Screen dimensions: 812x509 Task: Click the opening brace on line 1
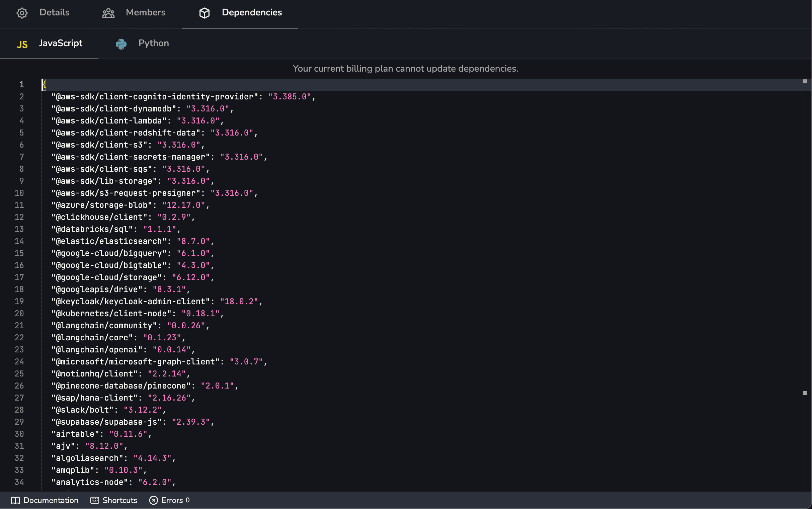click(x=44, y=84)
